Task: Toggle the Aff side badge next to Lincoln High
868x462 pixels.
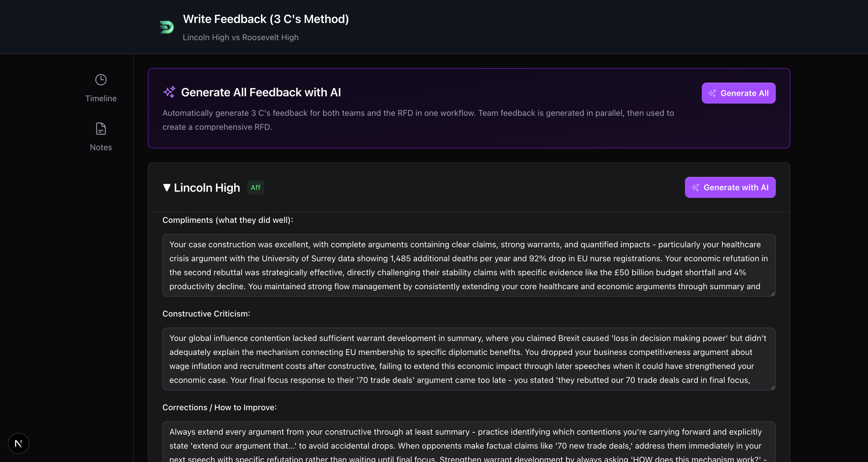Action: (x=255, y=187)
